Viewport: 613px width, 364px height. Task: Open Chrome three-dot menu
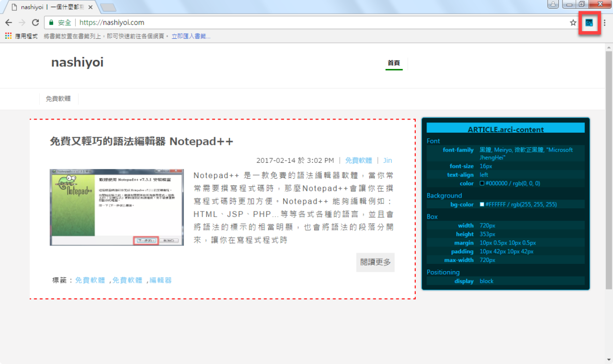[x=605, y=22]
